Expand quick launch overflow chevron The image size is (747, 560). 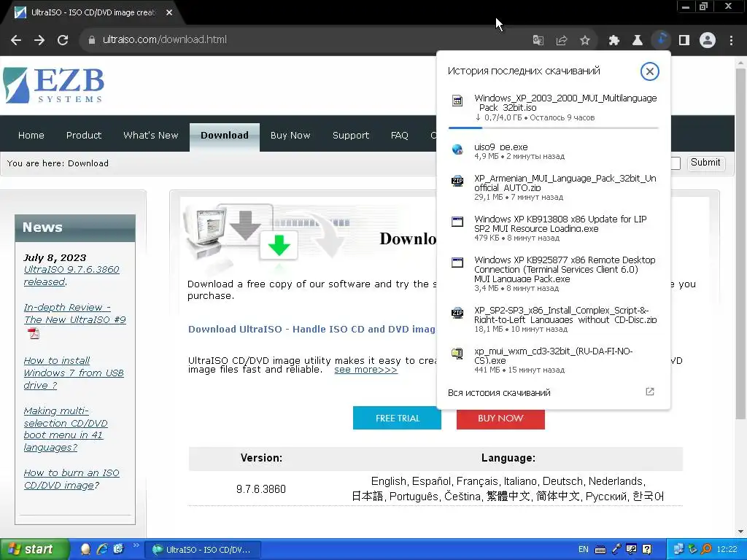tap(136, 545)
